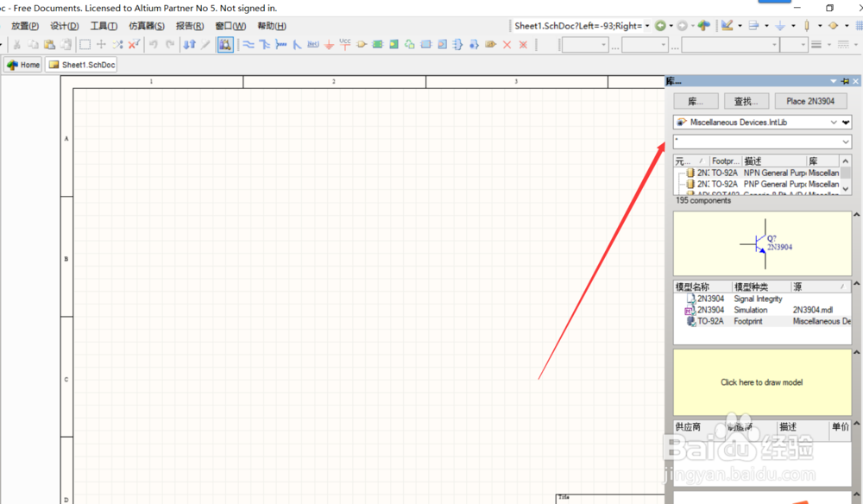863x504 pixels.
Task: Click the 查找... search button
Action: (746, 101)
